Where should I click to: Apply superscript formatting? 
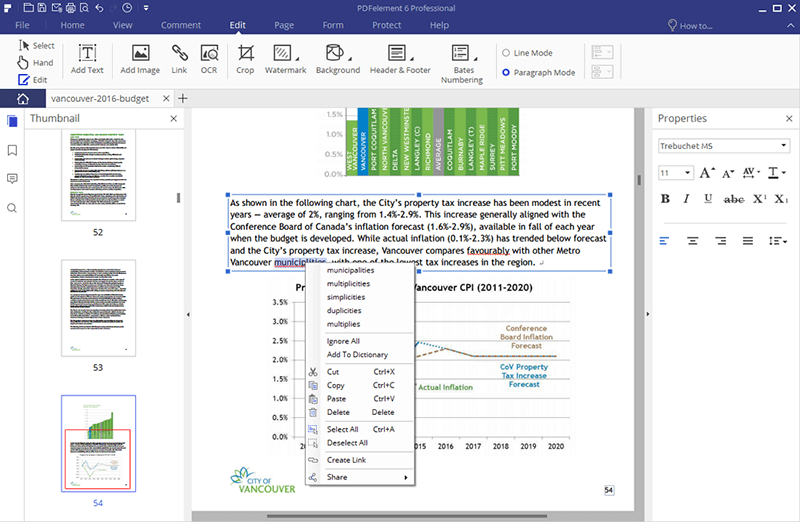759,198
